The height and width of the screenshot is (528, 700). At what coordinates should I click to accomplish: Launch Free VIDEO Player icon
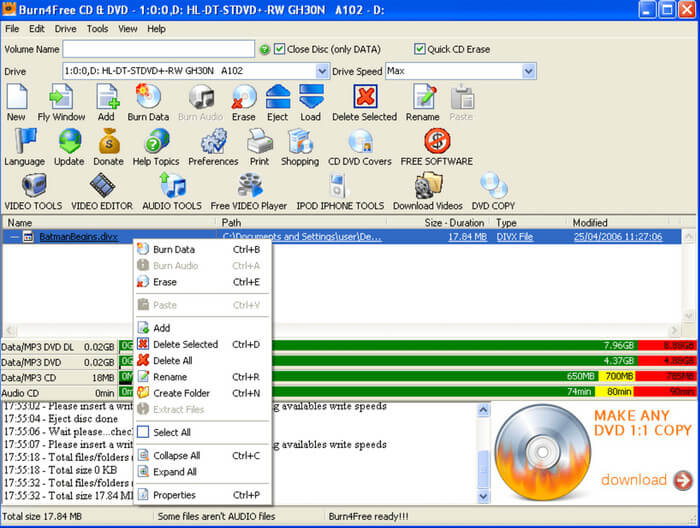(250, 185)
